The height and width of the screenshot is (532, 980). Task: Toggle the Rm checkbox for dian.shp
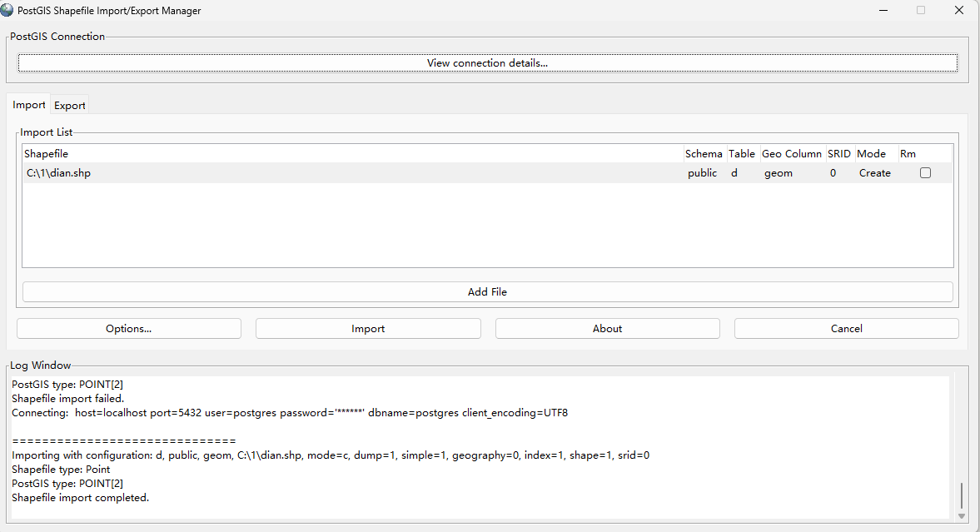[x=926, y=173]
